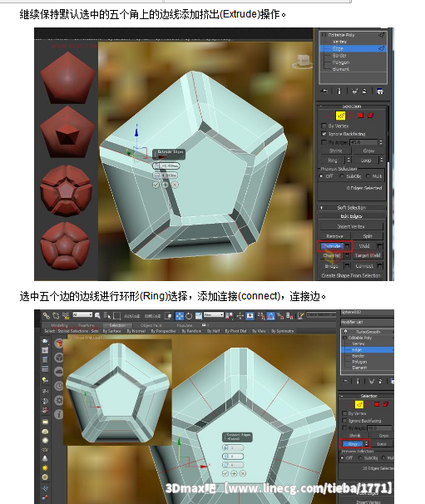Switch to Object Paint ribbon tab
This screenshot has height=504, width=425.
pyautogui.click(x=151, y=325)
